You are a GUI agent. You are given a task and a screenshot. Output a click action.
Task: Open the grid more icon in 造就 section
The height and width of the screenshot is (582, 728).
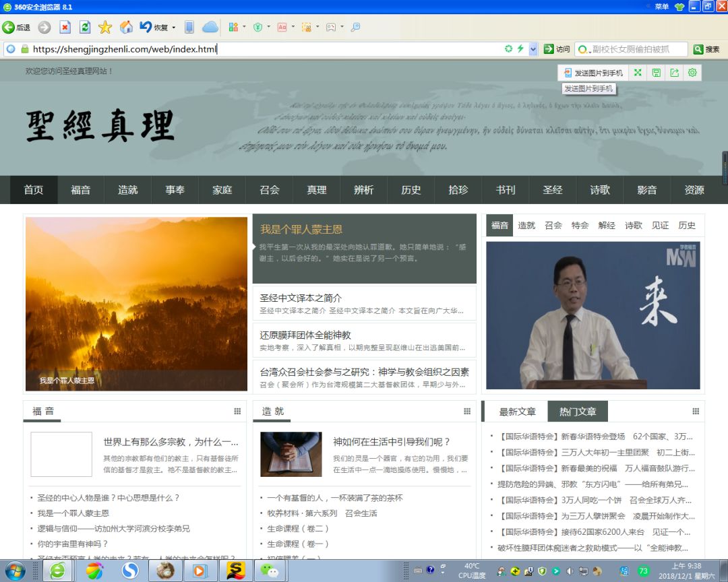[x=467, y=411]
